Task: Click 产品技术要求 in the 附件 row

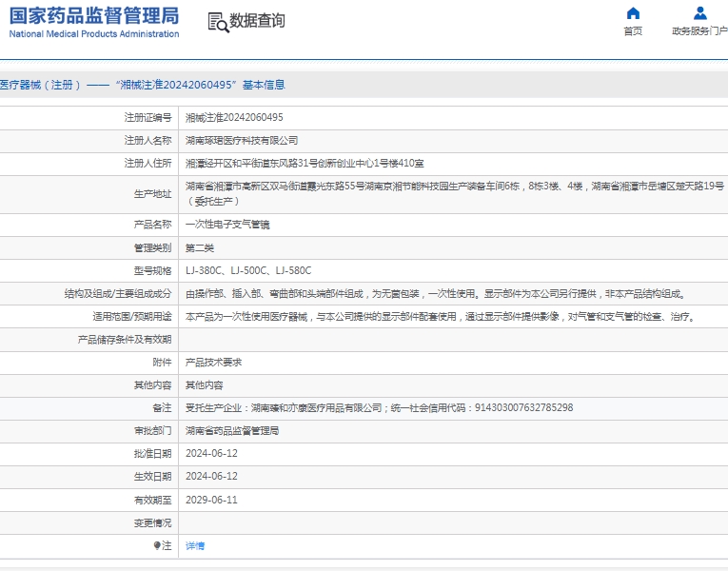Action: point(213,362)
